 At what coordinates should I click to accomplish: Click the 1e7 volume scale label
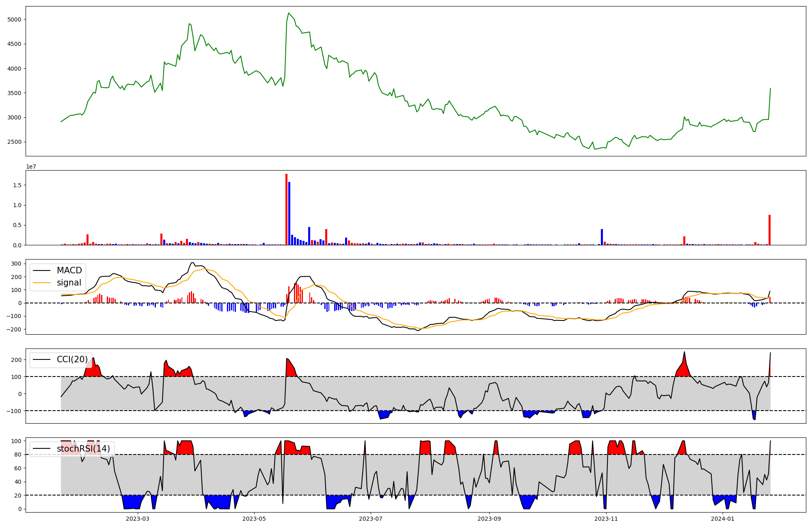pos(31,167)
